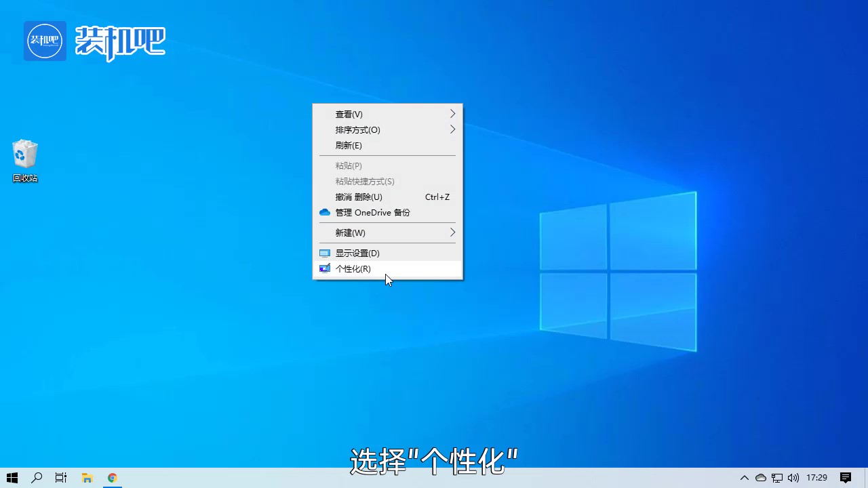Click the Windows Search icon
The image size is (868, 488).
[37, 479]
